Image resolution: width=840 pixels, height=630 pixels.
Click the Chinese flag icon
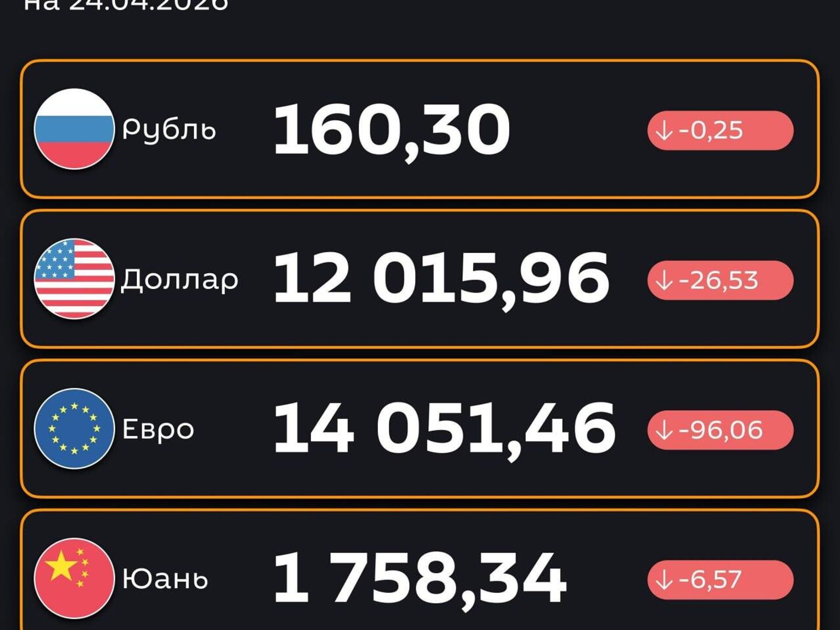[74, 578]
